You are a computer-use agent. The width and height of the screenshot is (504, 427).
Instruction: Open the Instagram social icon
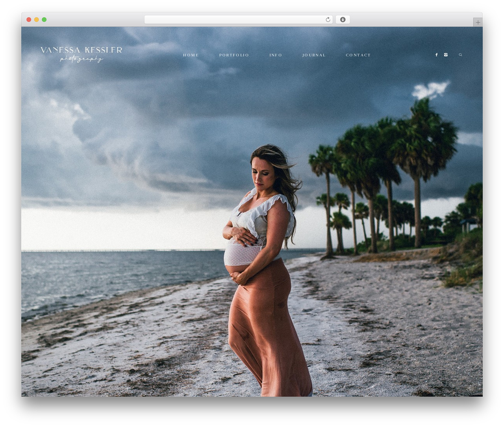(446, 55)
